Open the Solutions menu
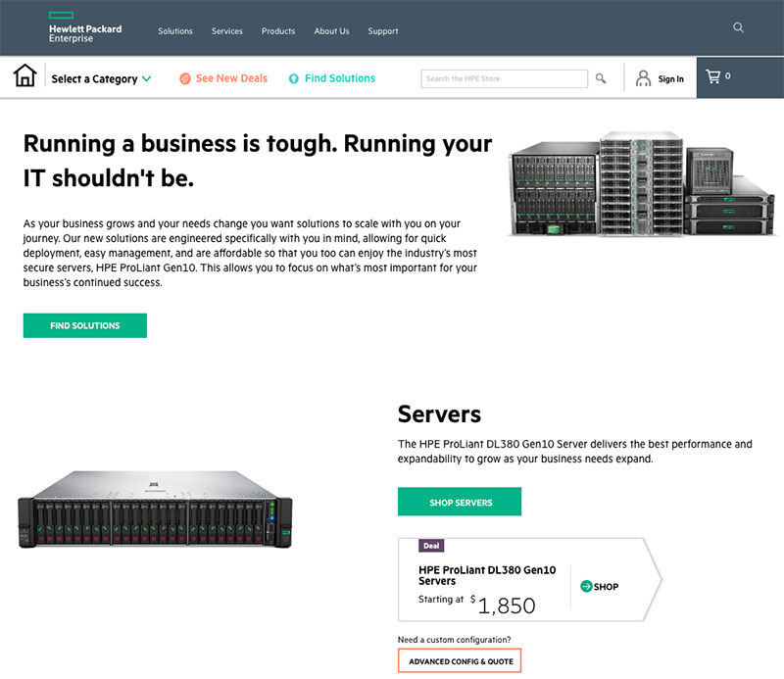Image resolution: width=784 pixels, height=679 pixels. point(175,31)
